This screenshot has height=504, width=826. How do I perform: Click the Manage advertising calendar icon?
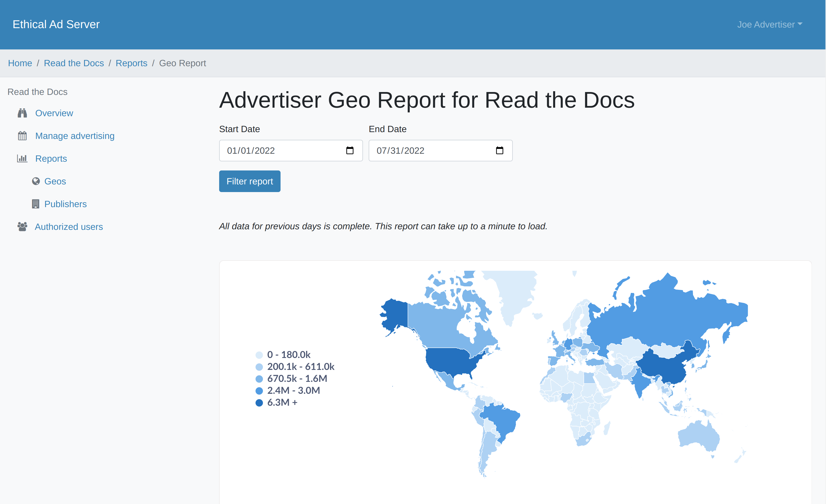[22, 136]
